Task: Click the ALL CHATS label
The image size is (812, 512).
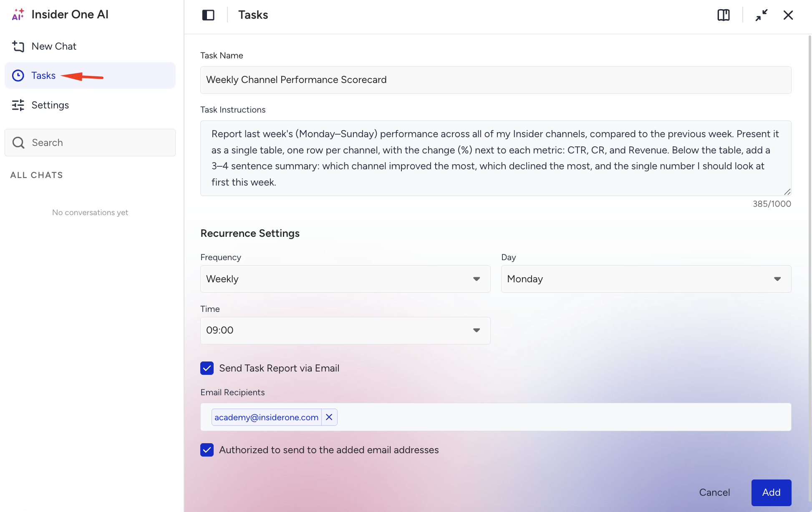Action: tap(37, 175)
